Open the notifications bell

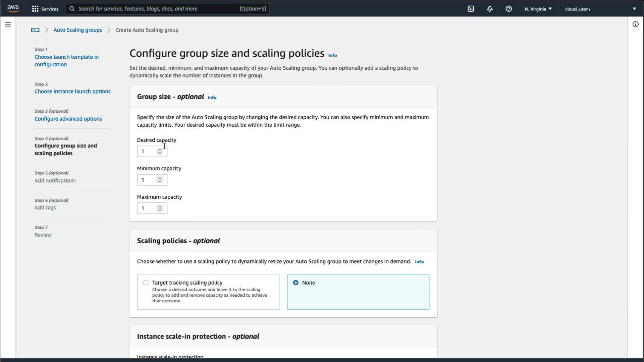pyautogui.click(x=490, y=9)
